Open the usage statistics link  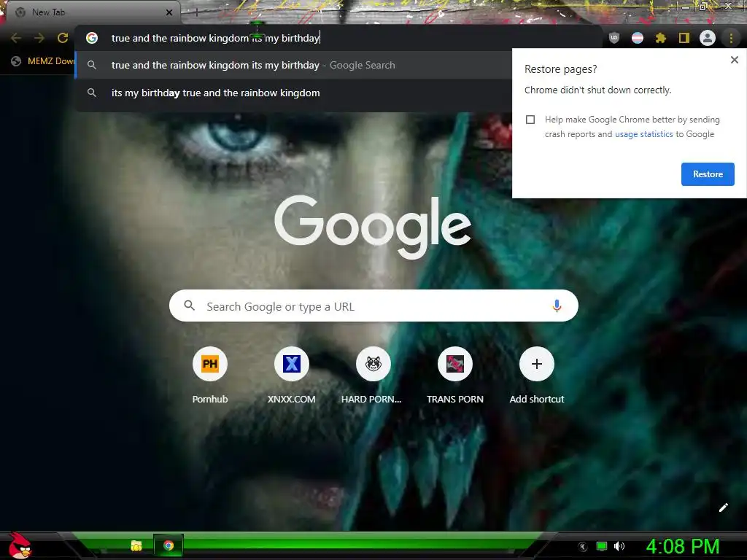pyautogui.click(x=643, y=134)
